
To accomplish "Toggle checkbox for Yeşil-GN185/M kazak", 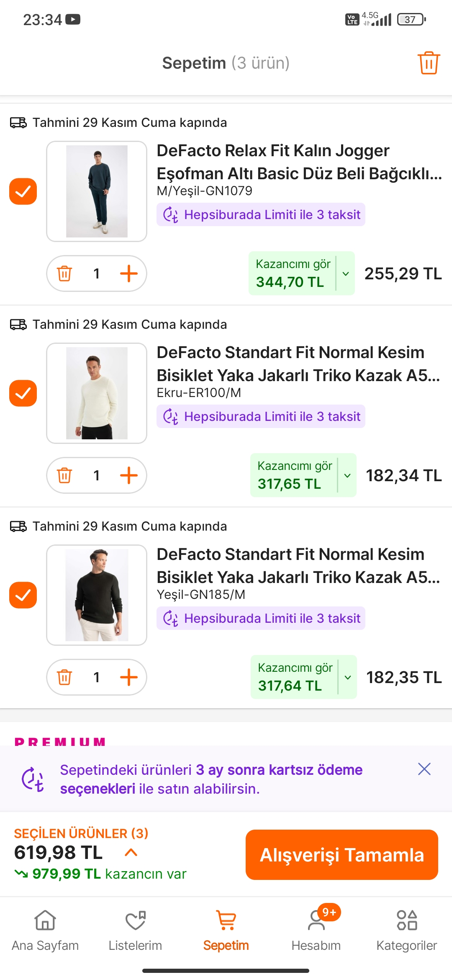I will pos(23,595).
